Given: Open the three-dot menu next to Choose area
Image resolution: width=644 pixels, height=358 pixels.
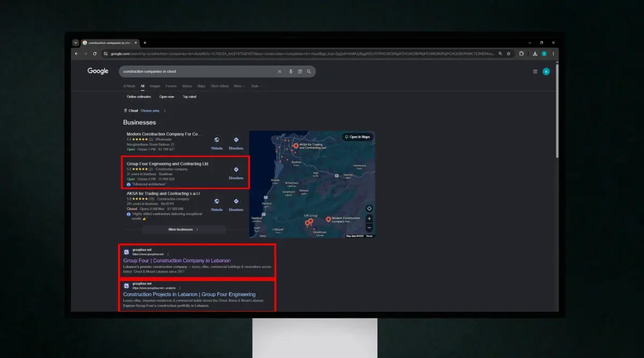Looking at the screenshot, I should [165, 111].
